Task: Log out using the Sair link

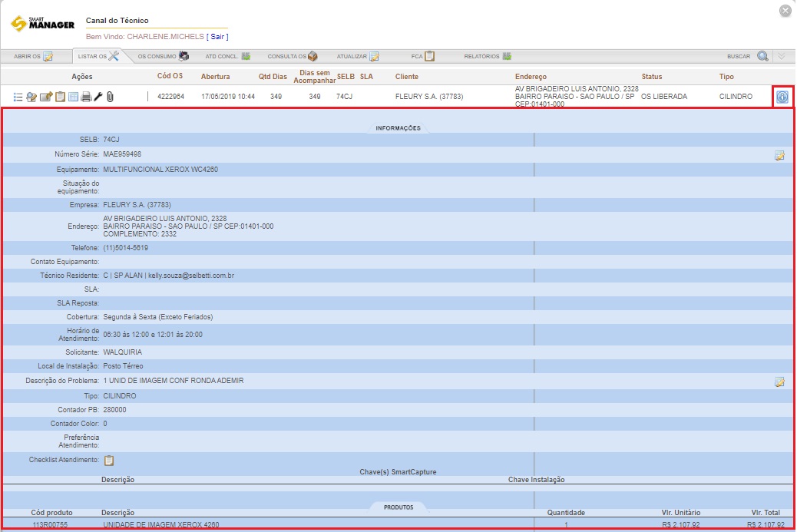Action: [217, 37]
